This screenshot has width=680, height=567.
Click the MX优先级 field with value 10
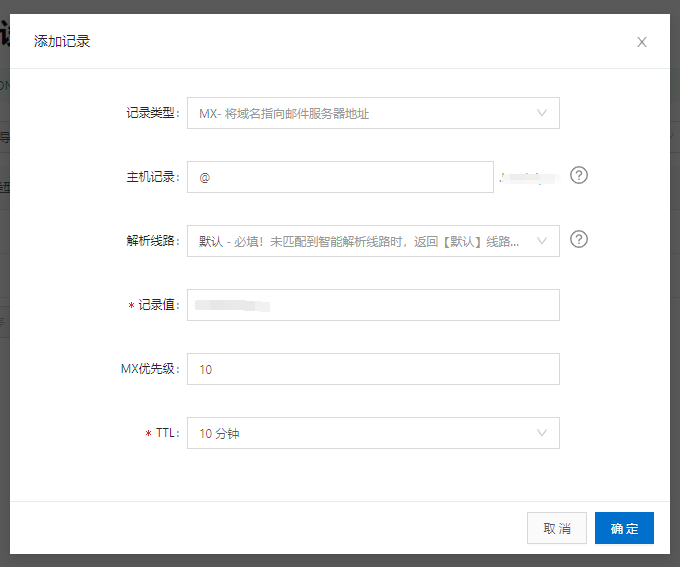click(x=373, y=369)
